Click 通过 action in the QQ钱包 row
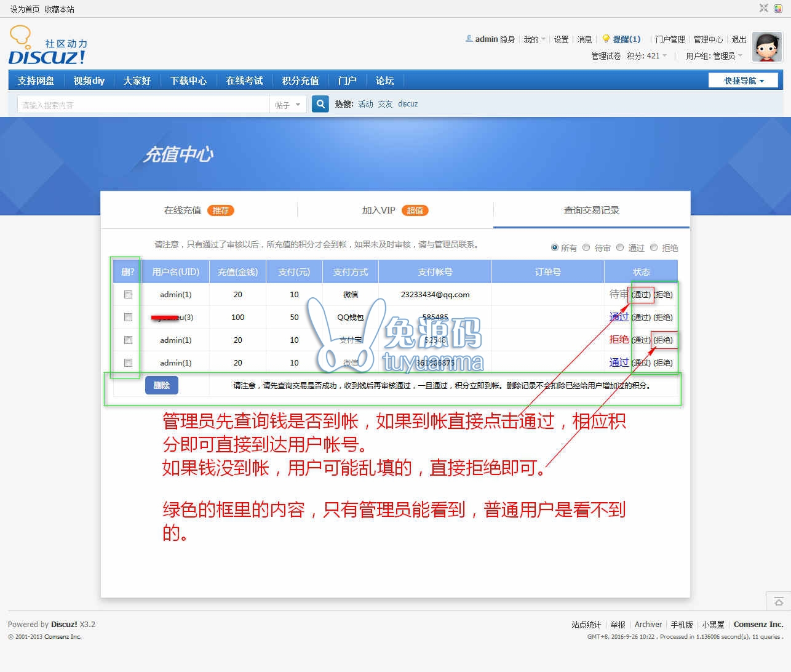 click(x=641, y=318)
